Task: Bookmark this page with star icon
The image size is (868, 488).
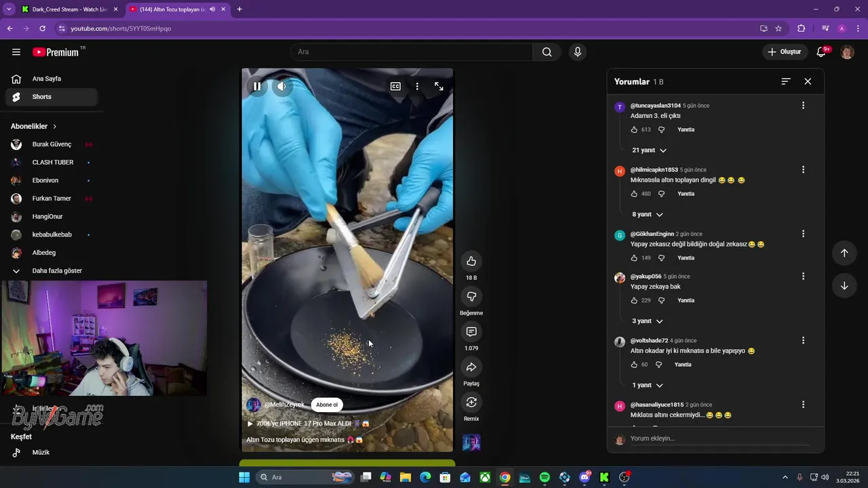Action: coord(778,28)
